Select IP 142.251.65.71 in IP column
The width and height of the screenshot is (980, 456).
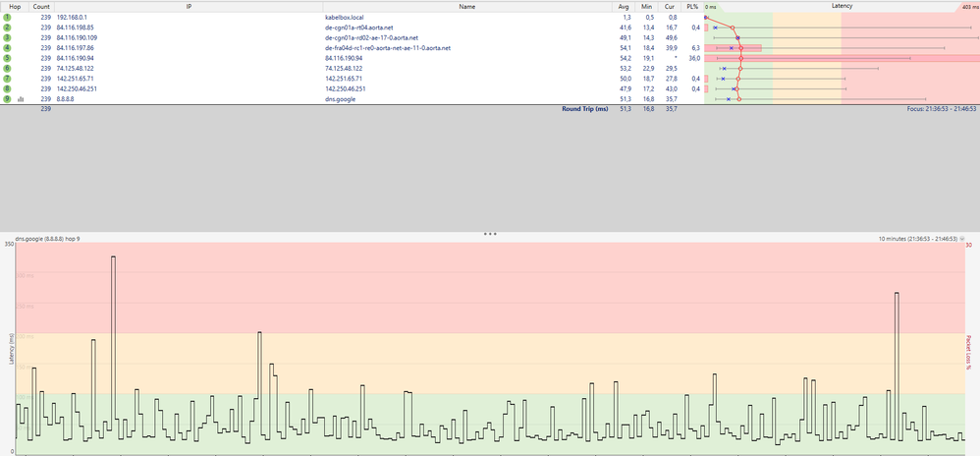coord(75,79)
